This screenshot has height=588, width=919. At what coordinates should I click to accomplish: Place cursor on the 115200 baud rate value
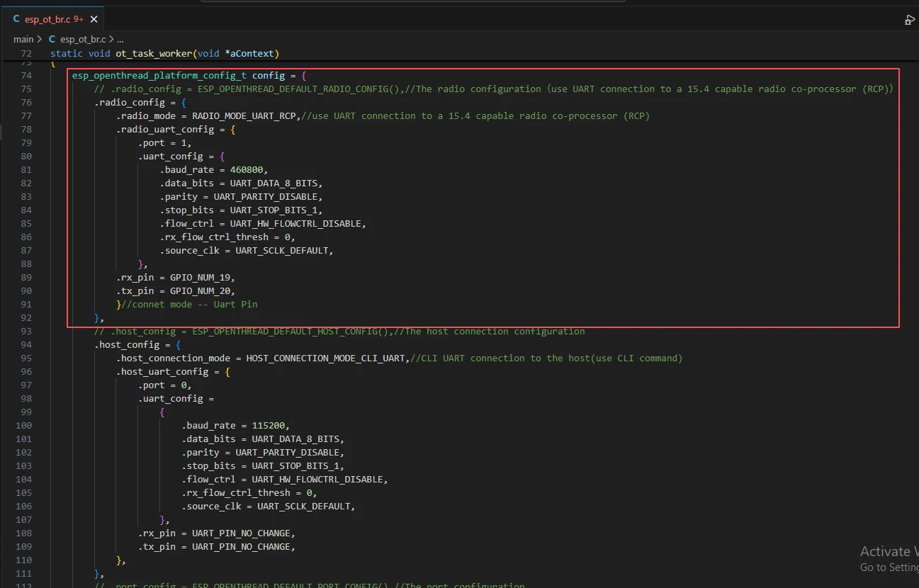271,426
